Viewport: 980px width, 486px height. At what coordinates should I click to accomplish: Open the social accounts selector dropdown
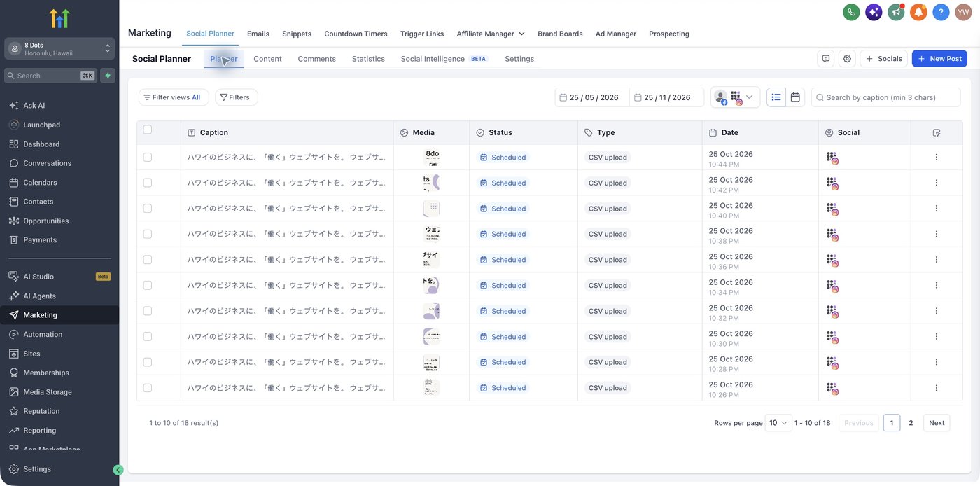736,97
